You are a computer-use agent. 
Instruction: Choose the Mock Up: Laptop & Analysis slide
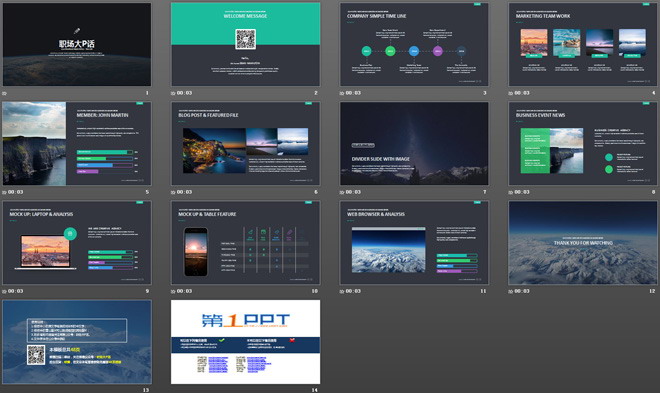tap(77, 243)
